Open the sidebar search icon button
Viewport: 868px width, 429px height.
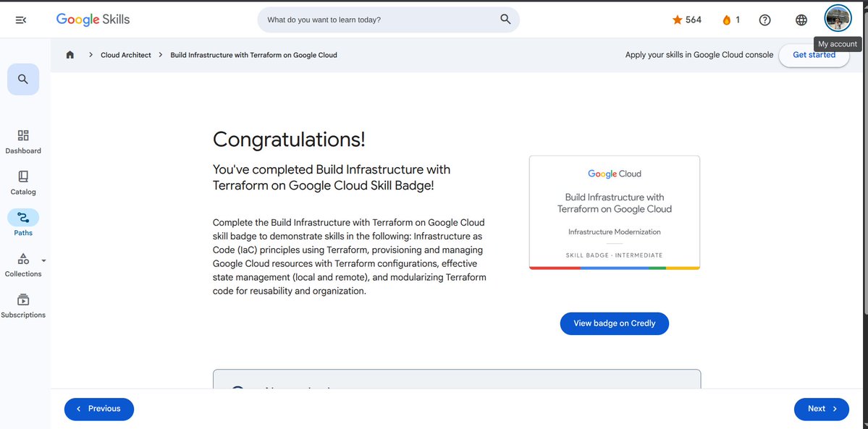click(22, 79)
